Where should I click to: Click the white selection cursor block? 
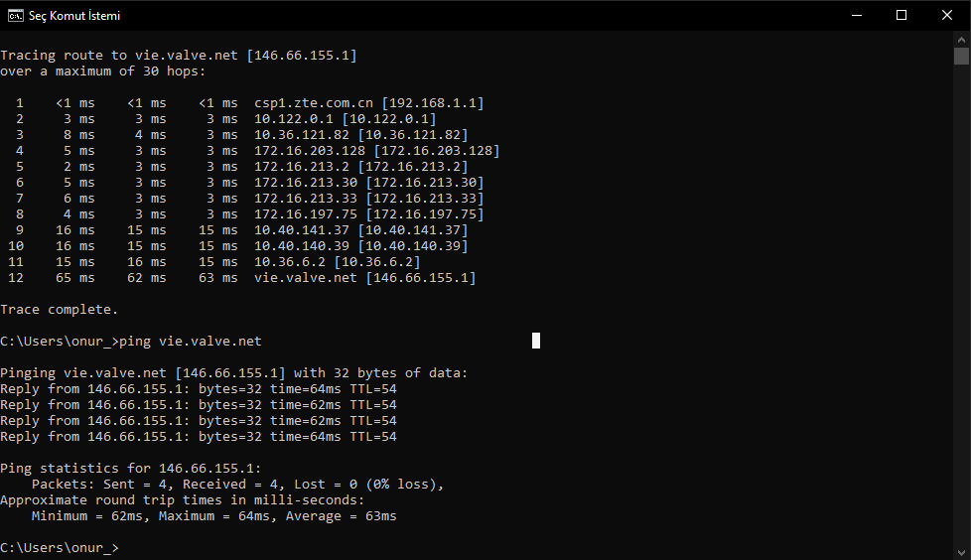coord(536,341)
